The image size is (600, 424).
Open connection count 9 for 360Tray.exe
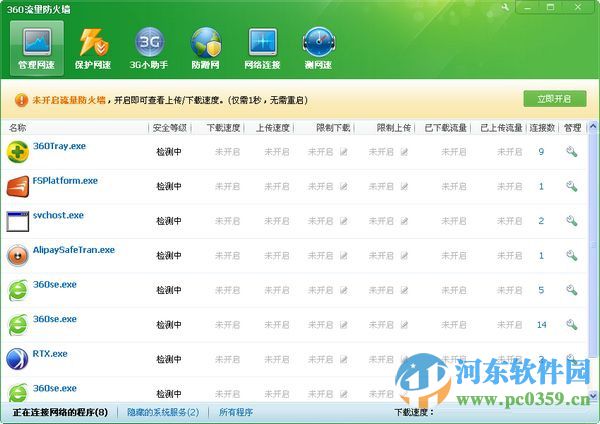(x=541, y=152)
